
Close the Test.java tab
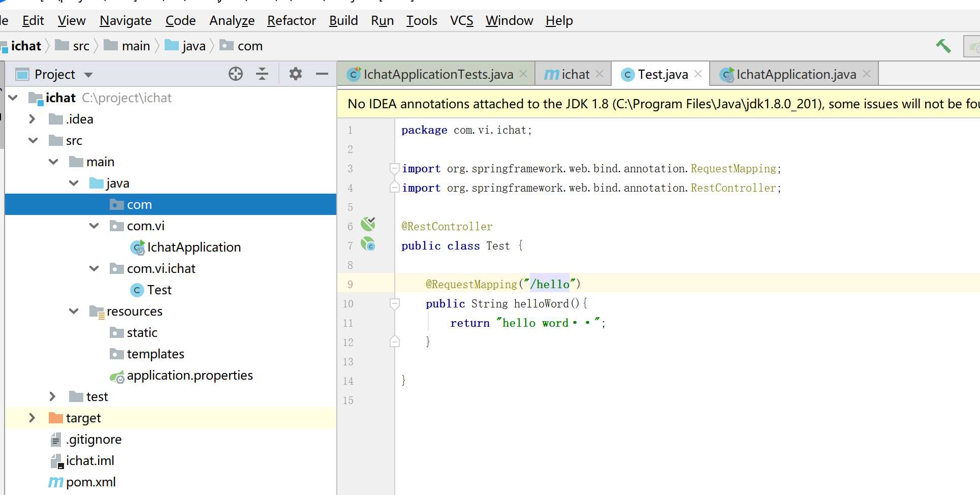point(698,74)
